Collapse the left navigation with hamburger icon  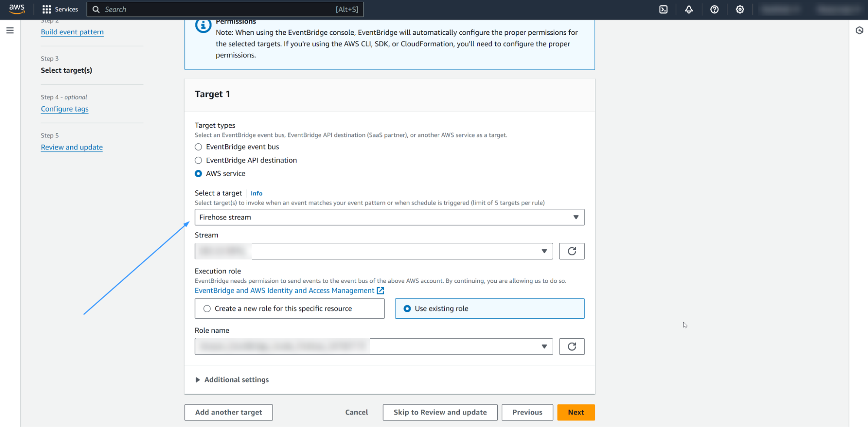coord(10,30)
